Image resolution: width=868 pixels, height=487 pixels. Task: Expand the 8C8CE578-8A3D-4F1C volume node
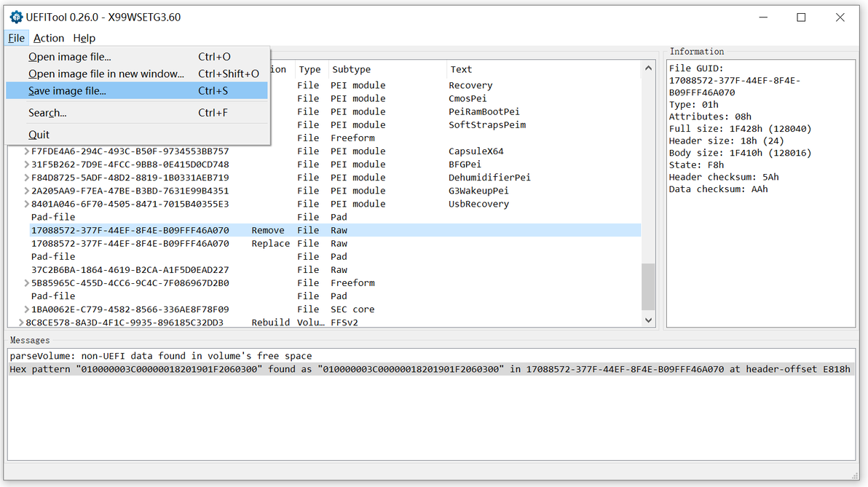pos(20,322)
